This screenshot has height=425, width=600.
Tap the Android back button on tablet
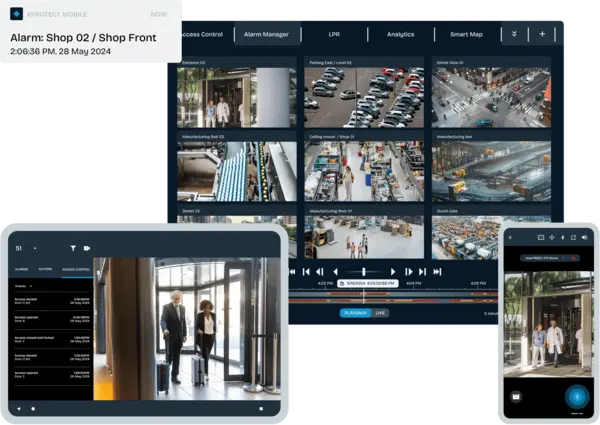click(18, 409)
